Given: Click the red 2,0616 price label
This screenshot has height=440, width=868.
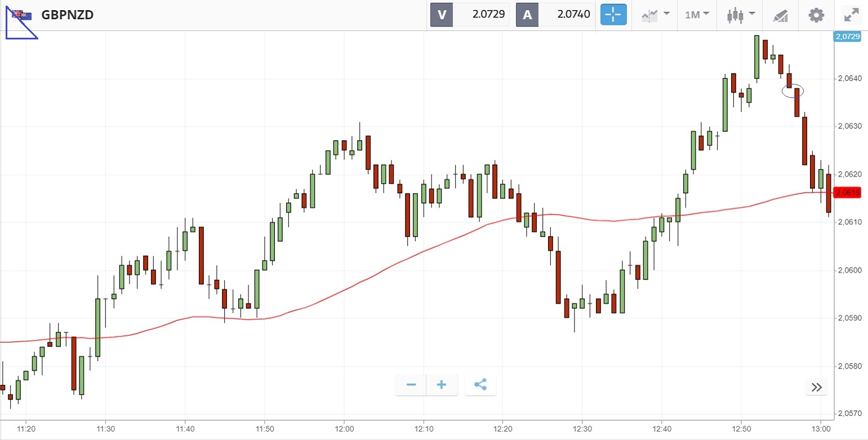Looking at the screenshot, I should tap(848, 193).
